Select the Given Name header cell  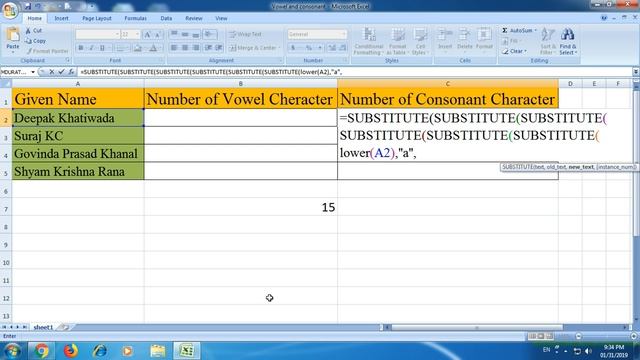(78, 98)
